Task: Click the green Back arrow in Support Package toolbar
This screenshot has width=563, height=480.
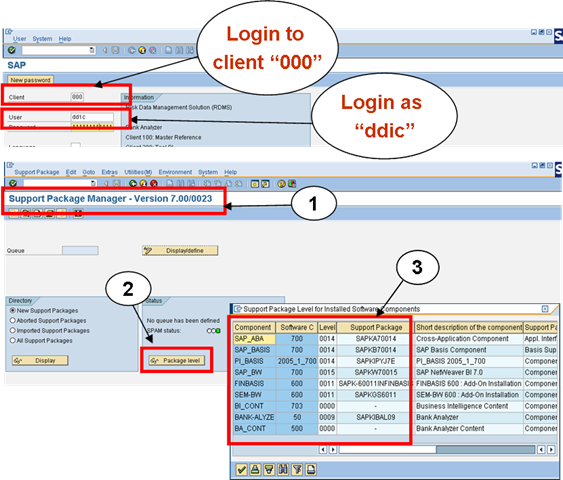Action: pos(133,183)
